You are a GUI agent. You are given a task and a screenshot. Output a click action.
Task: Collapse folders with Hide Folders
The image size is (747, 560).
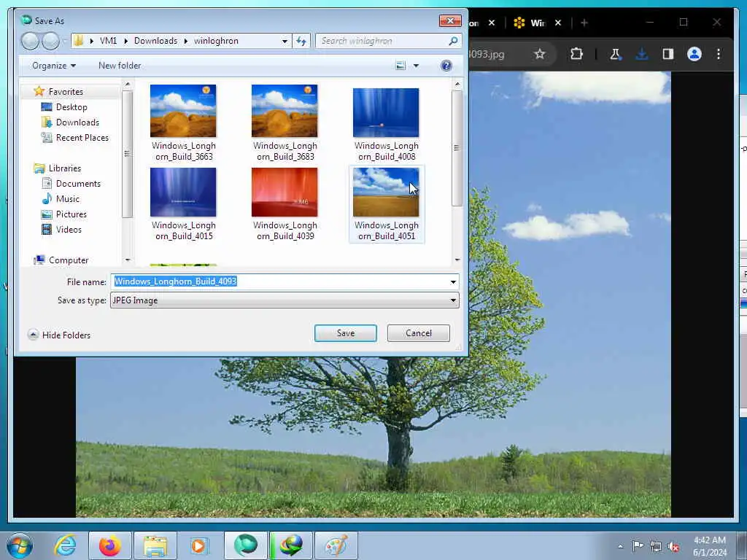tap(60, 335)
